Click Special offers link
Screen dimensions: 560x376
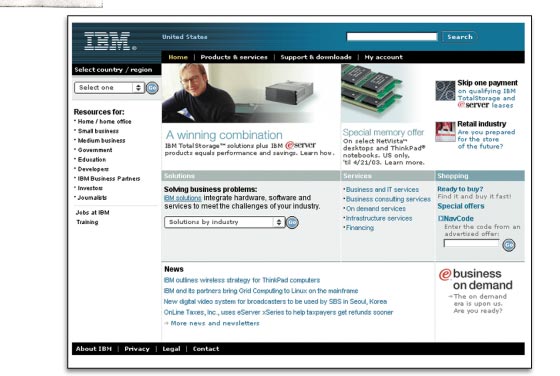461,206
